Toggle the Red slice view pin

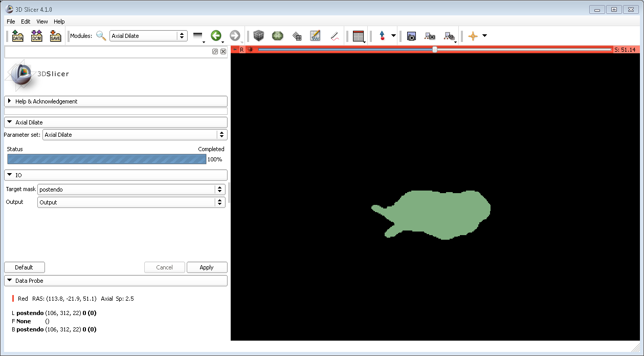point(235,50)
